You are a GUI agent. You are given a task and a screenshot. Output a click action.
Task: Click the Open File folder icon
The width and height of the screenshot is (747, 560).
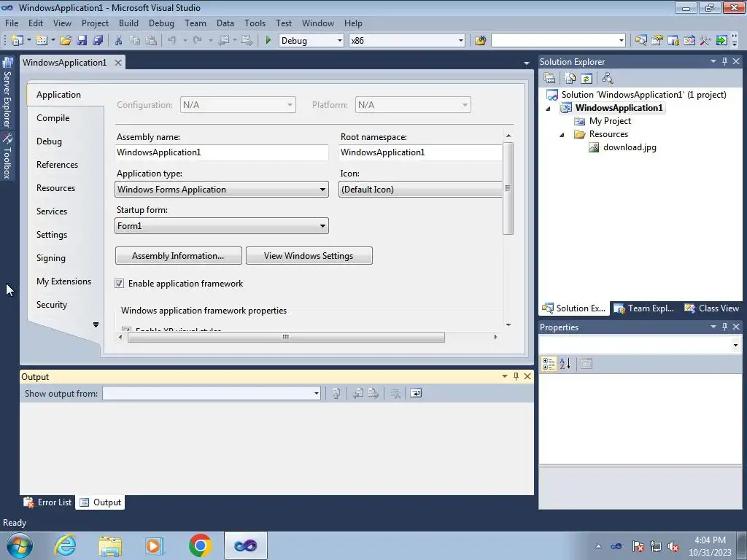65,41
